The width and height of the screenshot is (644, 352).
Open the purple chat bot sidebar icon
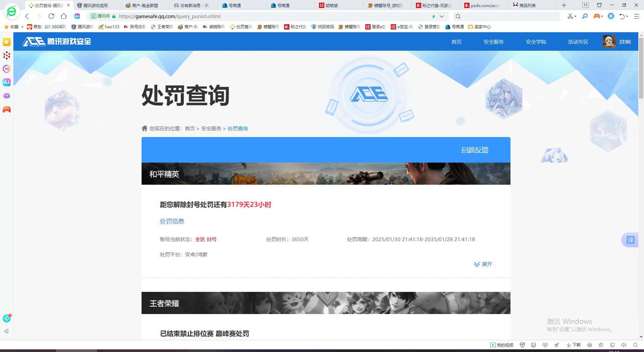(7, 96)
